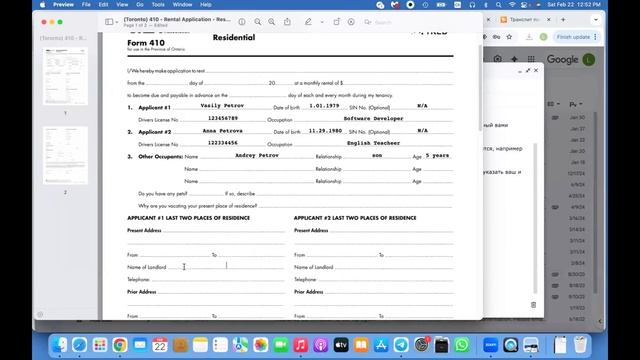Click the Google account avatar
Viewport: 640px width, 360px height.
pos(589,60)
